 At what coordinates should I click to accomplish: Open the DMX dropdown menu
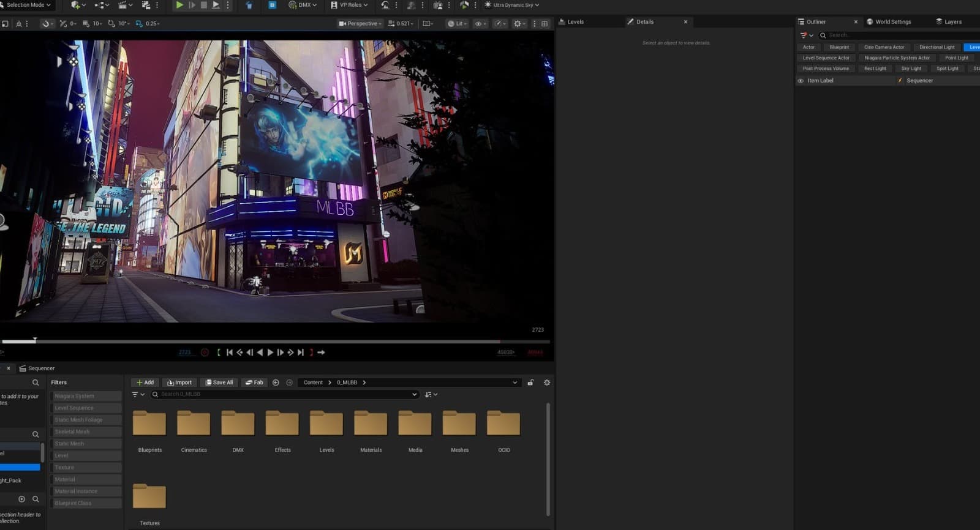(x=303, y=5)
